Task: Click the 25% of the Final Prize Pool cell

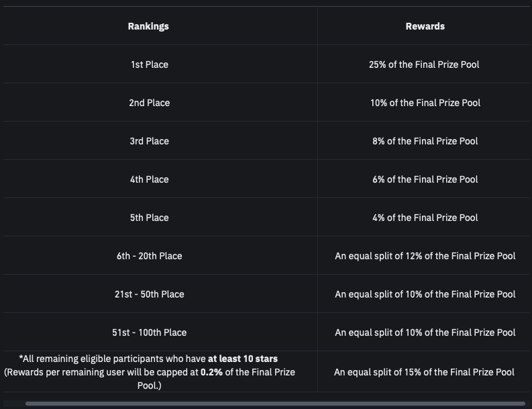Action: pos(424,64)
